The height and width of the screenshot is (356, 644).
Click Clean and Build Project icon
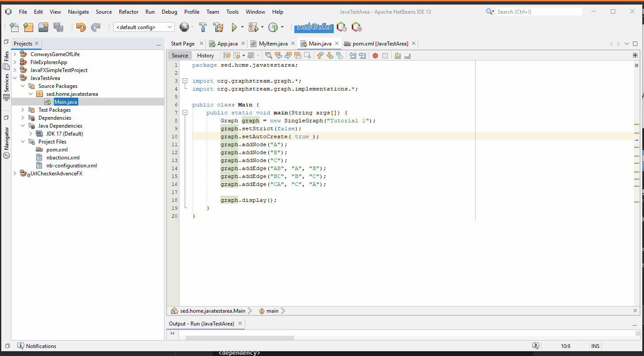coord(218,27)
